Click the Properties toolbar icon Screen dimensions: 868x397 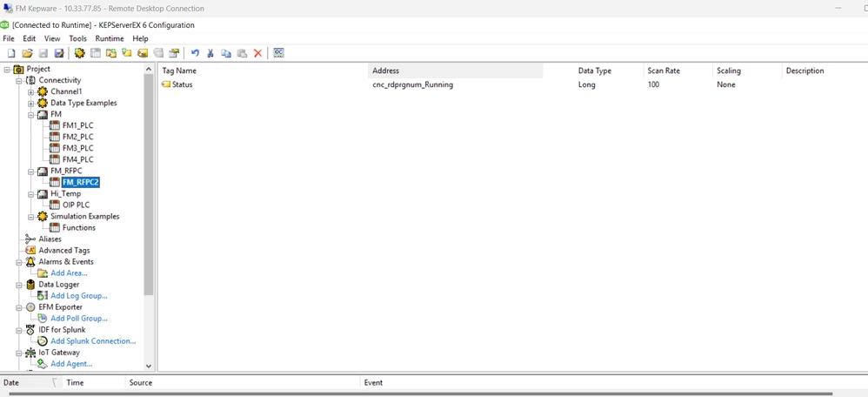[x=174, y=53]
